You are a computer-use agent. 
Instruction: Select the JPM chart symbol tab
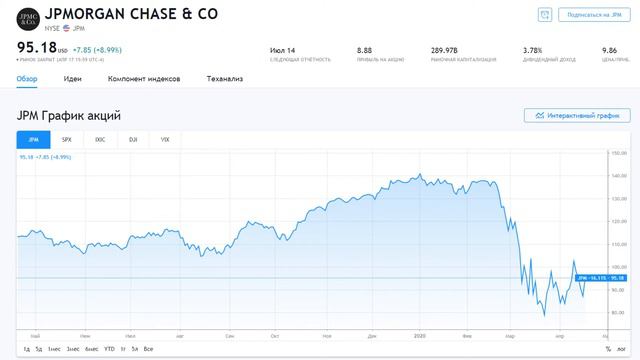click(33, 140)
